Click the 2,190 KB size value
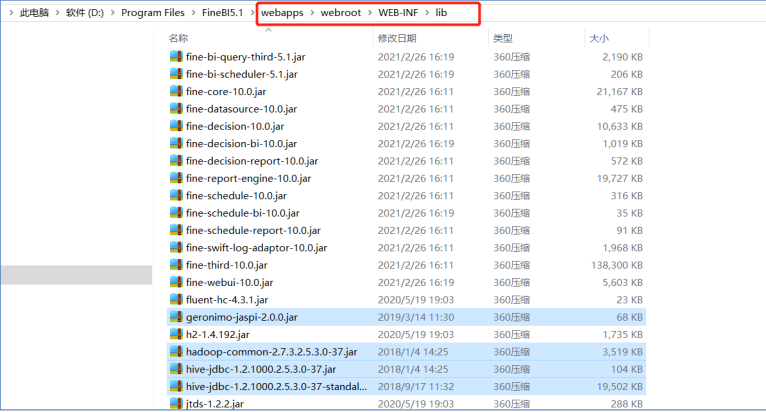This screenshot has height=412, width=766. click(622, 57)
